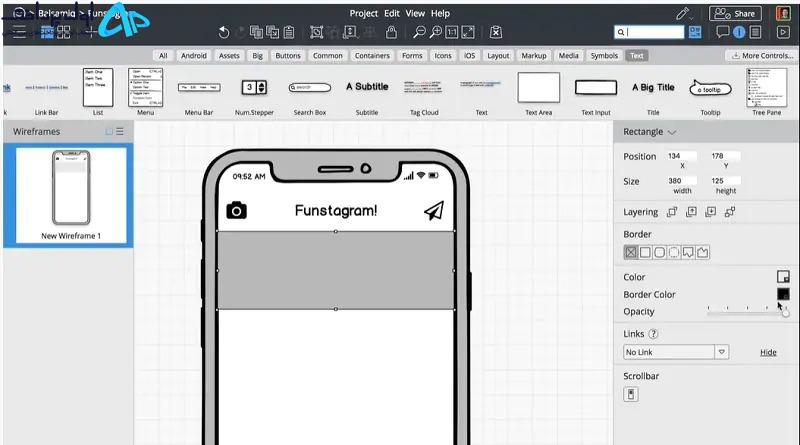
Task: Click the Opacity slider handle
Action: pyautogui.click(x=785, y=313)
